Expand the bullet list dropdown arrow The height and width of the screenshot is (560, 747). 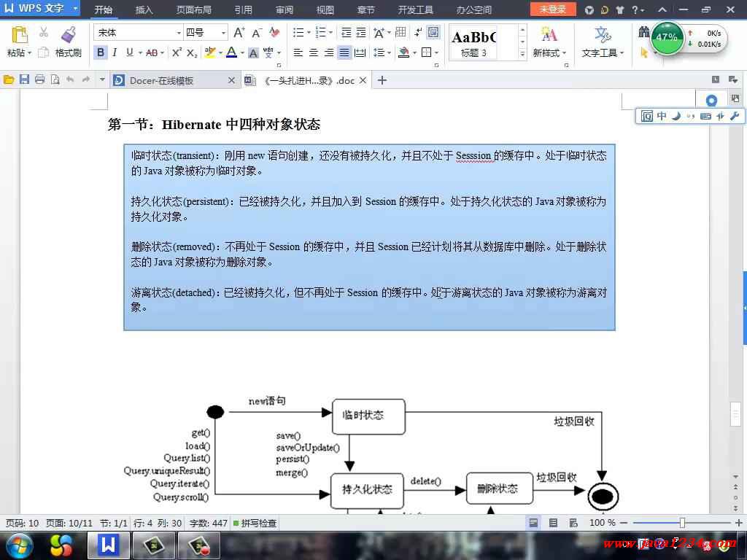click(309, 33)
